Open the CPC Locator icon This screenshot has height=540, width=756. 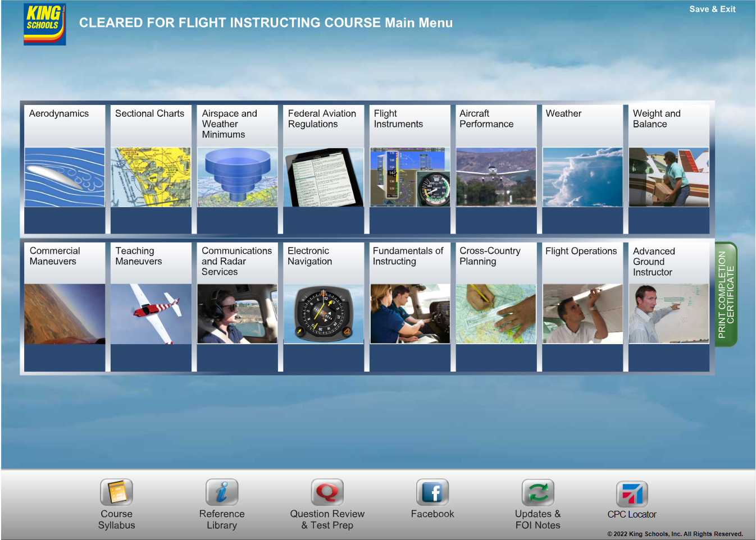(632, 494)
